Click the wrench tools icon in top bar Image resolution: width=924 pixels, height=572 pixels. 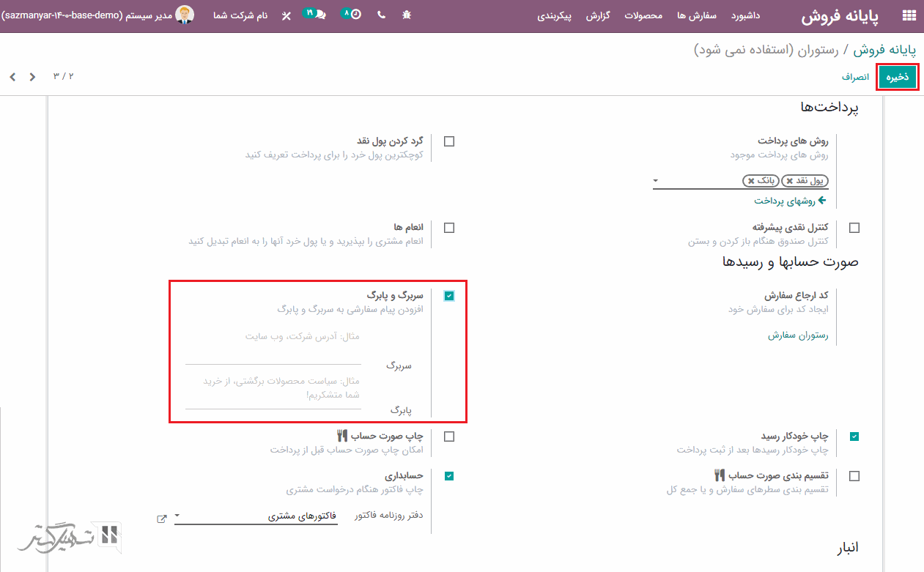click(286, 15)
